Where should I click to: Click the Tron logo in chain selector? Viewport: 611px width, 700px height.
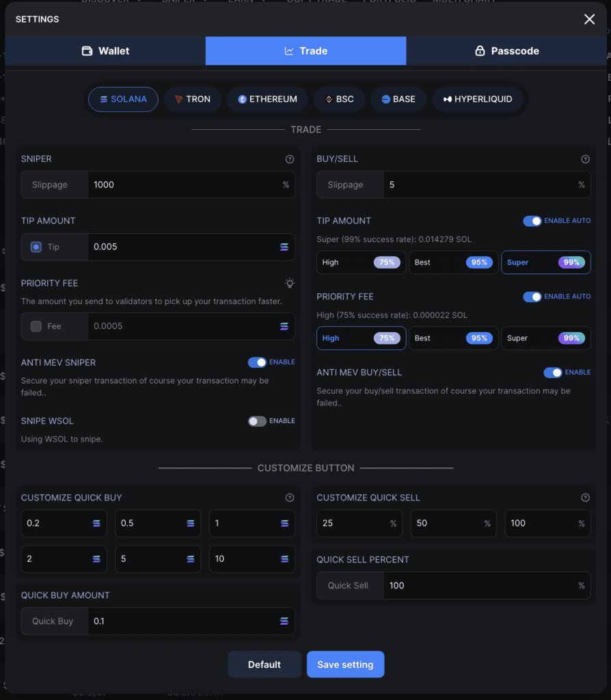pyautogui.click(x=178, y=99)
